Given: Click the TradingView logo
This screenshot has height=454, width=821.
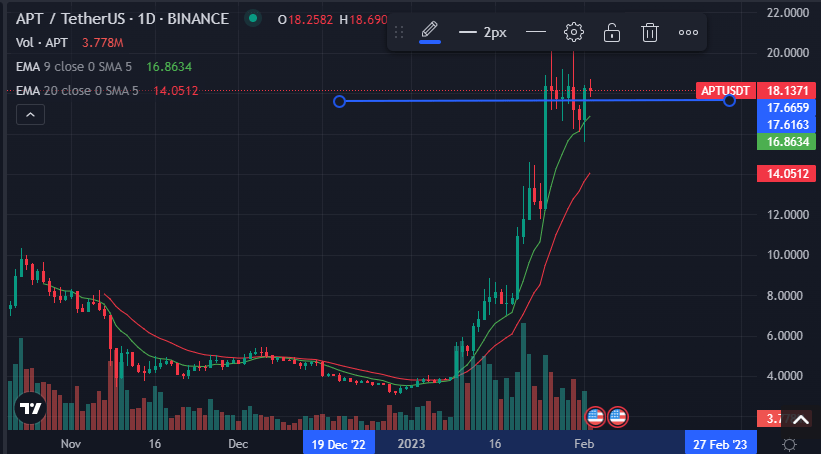Looking at the screenshot, I should pos(30,408).
